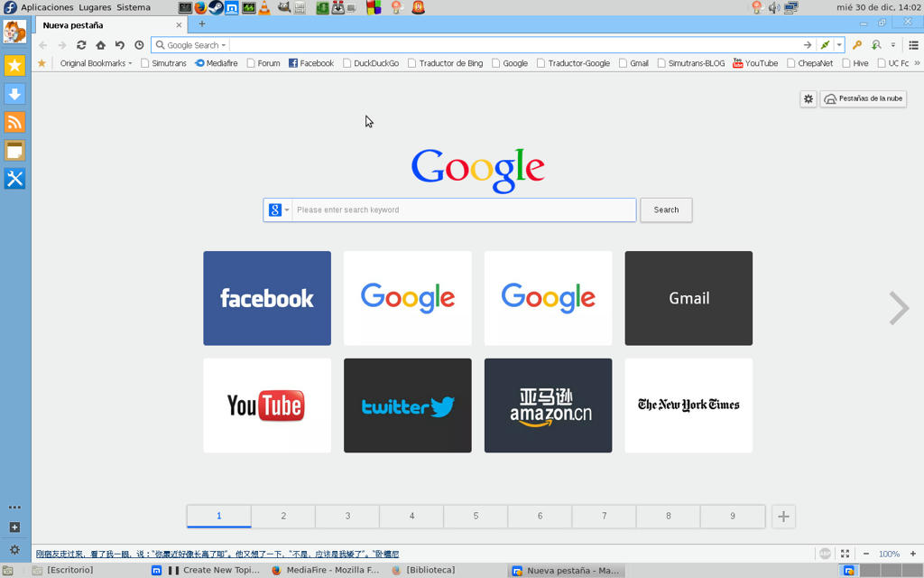Open the tools sidebar icon

click(14, 178)
